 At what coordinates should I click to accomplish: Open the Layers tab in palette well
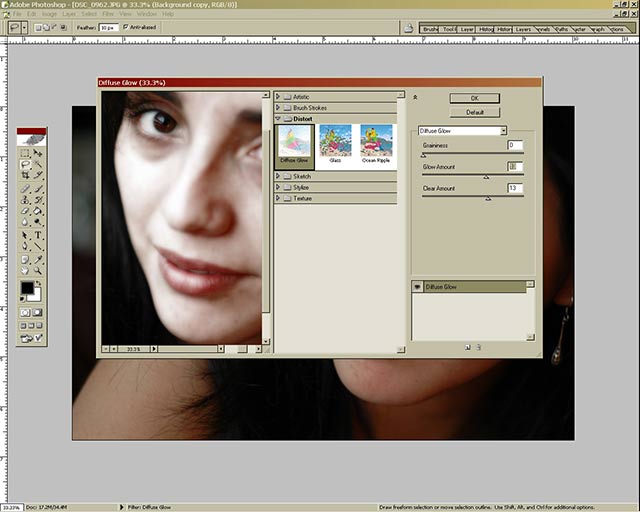click(523, 29)
